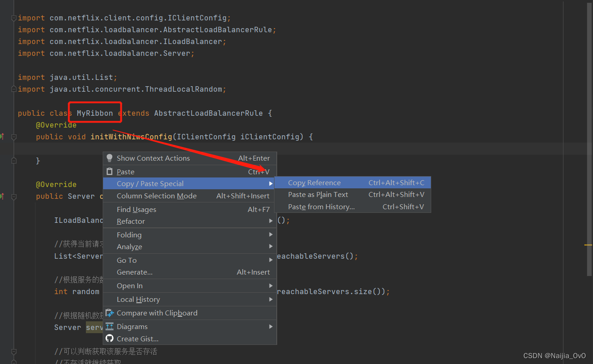This screenshot has height=364, width=593.
Task: Click the Compare with Clipboard icon
Action: (110, 313)
